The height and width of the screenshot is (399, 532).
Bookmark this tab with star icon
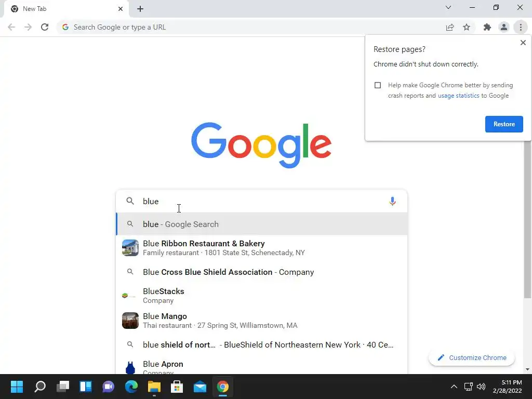coord(467,27)
